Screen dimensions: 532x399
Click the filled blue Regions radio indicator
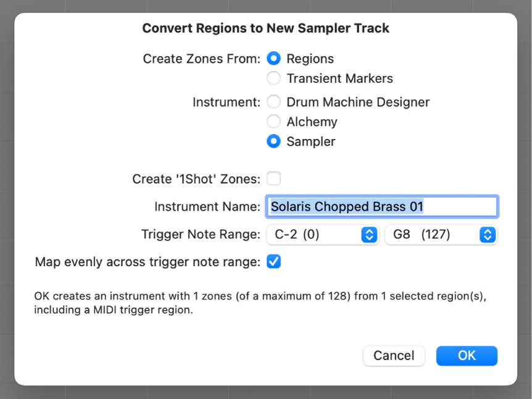(x=273, y=58)
